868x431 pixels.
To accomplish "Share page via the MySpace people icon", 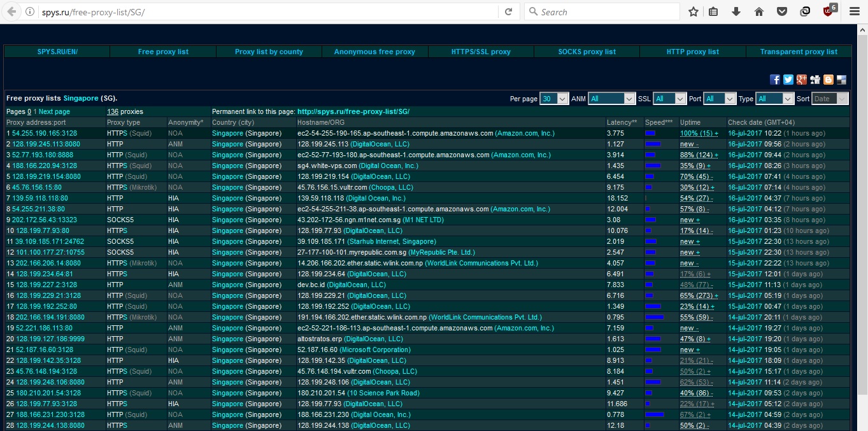I will (815, 80).
